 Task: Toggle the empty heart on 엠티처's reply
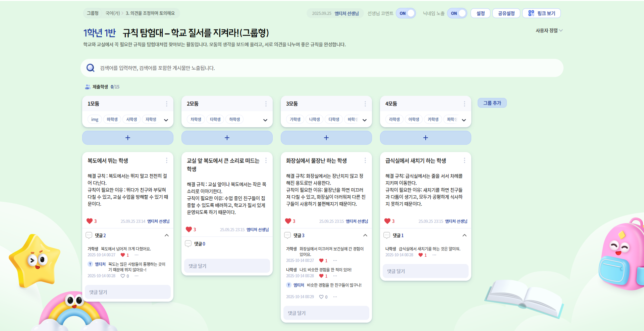[122, 276]
